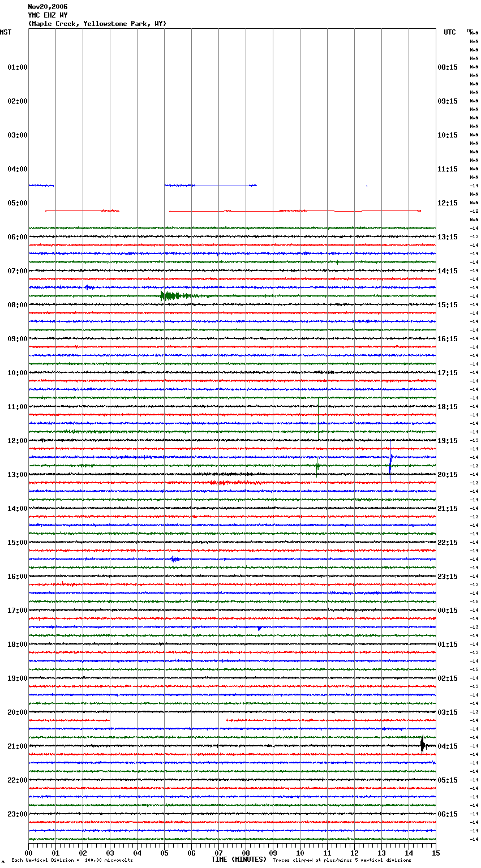This screenshot has width=481, height=868.
Task: Click the red noisy burst after 13:00 MST
Action: (x=232, y=483)
